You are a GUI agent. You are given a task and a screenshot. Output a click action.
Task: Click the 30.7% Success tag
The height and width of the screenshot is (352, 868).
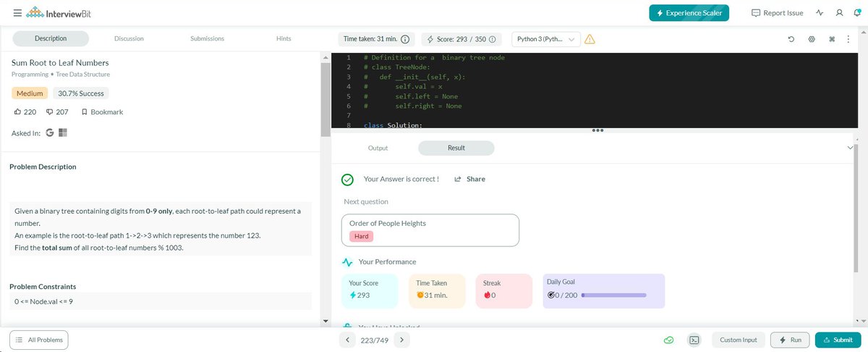(x=80, y=93)
